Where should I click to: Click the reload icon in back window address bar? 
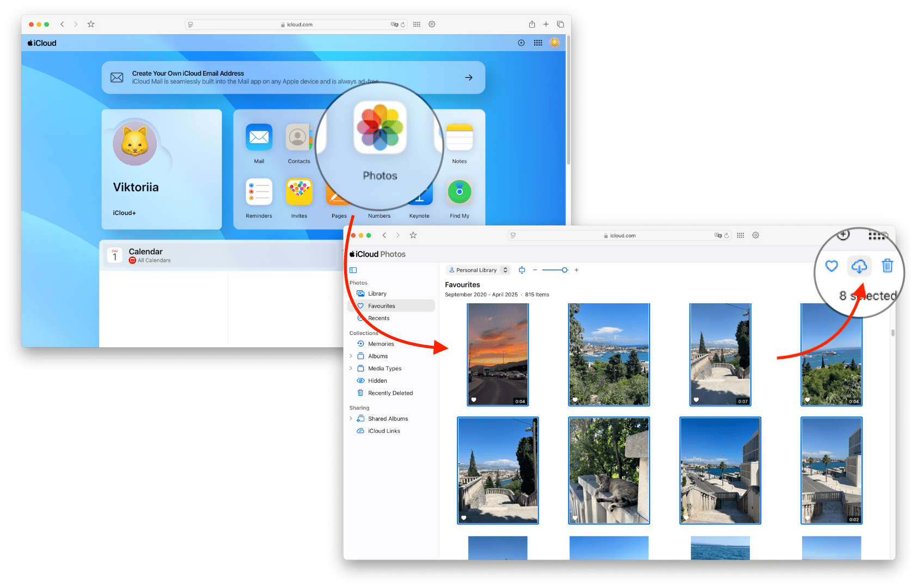(403, 24)
